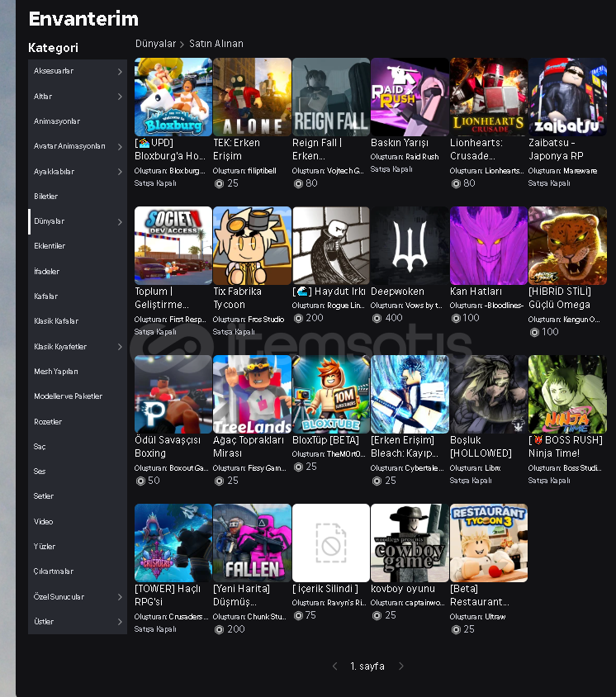Expand the Özel Sunucular chevron

120,597
